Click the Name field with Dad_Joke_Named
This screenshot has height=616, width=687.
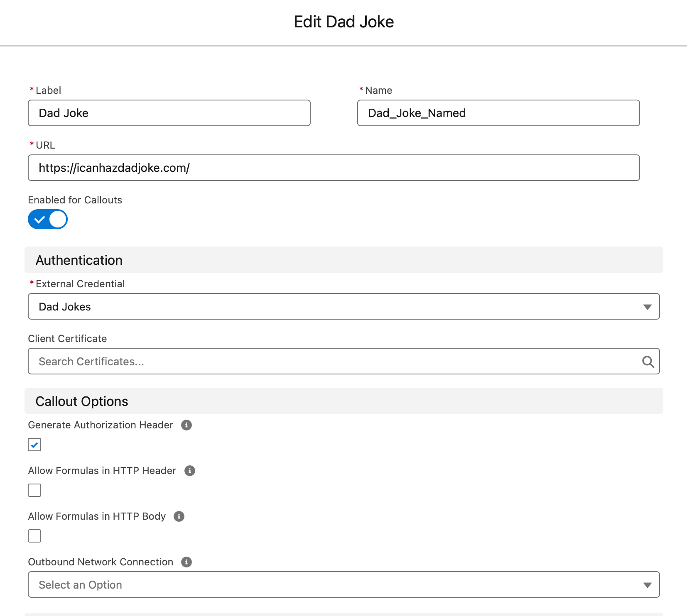[498, 113]
